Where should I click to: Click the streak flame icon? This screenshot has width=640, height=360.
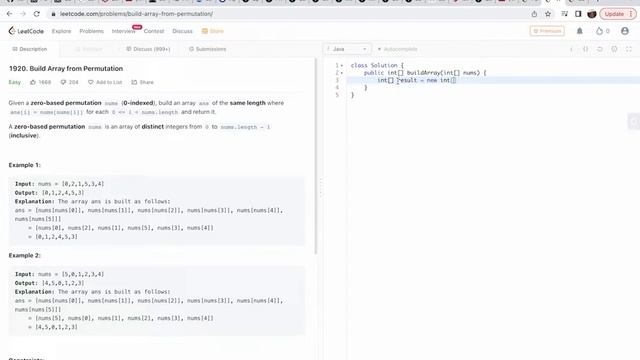coord(599,31)
